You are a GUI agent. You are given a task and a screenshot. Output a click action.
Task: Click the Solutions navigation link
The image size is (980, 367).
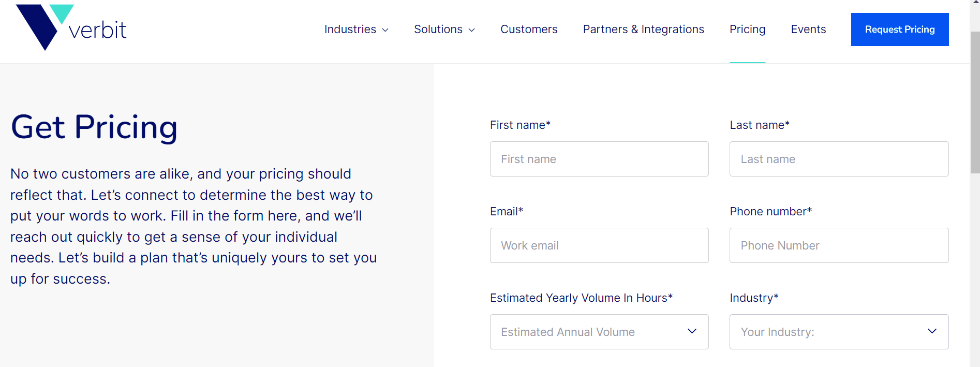click(x=438, y=30)
